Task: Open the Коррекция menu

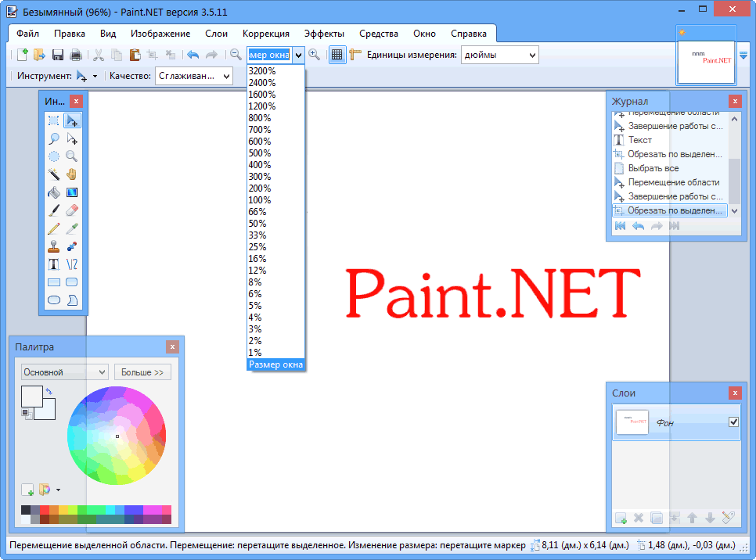Action: (x=265, y=34)
